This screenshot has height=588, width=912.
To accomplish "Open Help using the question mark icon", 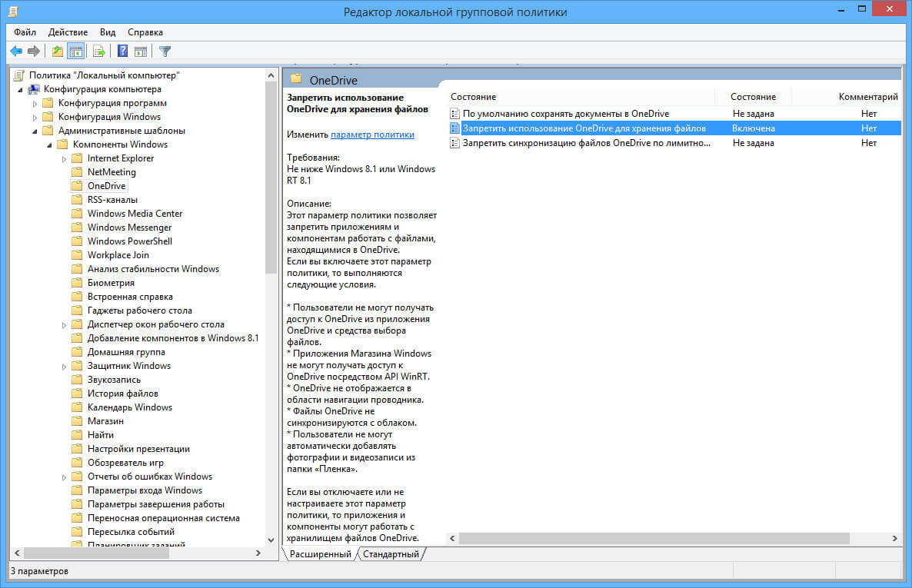I will click(x=122, y=51).
